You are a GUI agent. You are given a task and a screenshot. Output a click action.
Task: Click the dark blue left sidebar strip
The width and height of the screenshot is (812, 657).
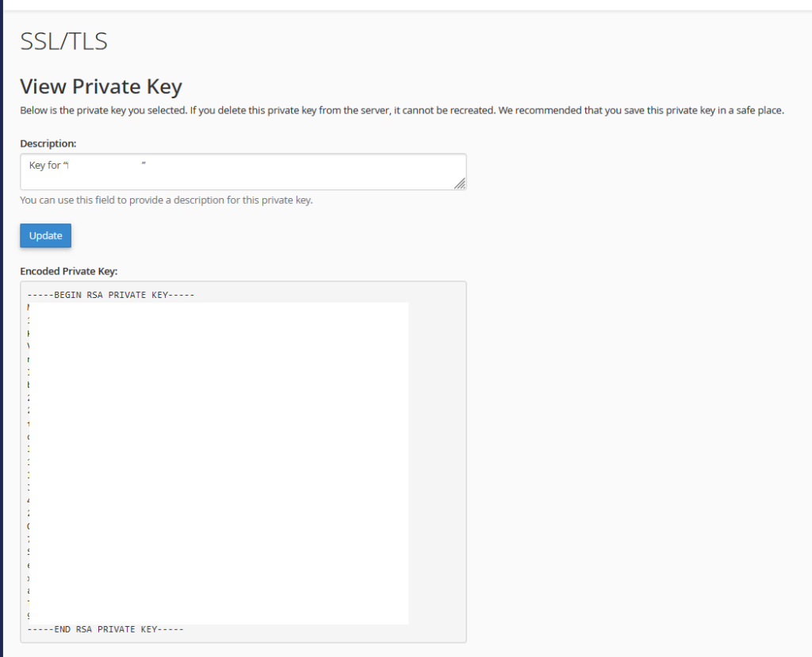(x=2, y=317)
